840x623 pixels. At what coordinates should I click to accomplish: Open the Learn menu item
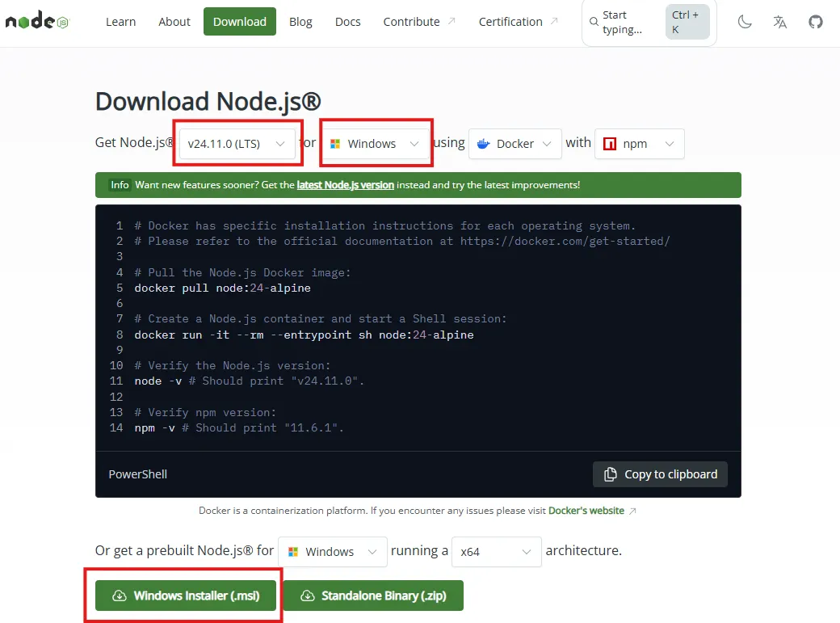120,22
